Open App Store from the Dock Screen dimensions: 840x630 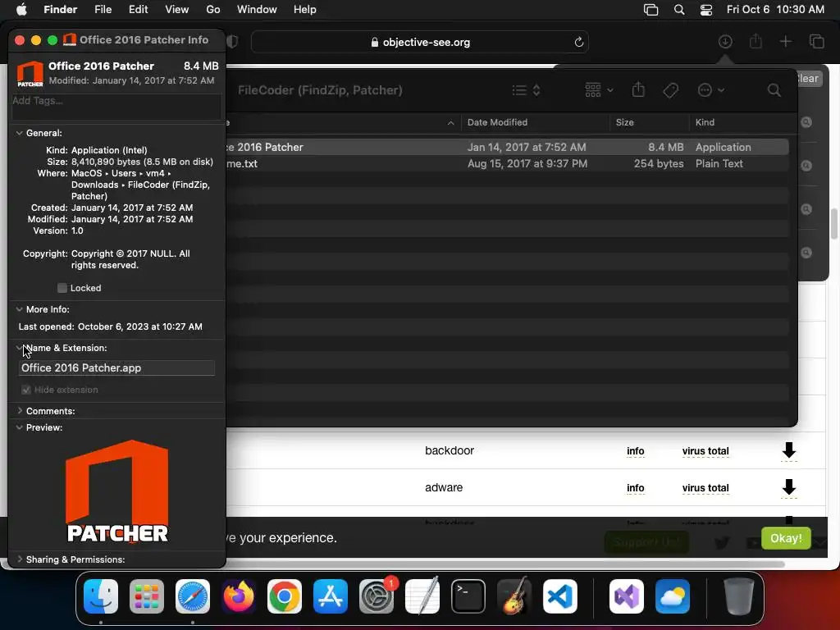(331, 596)
